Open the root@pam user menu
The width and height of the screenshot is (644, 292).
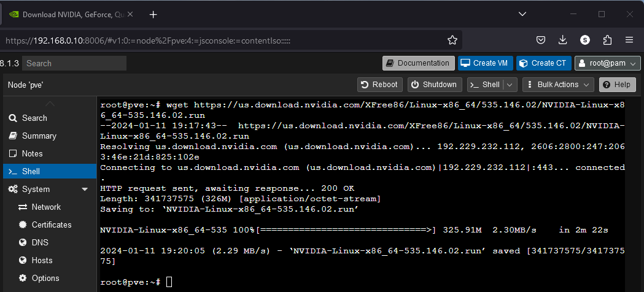[x=607, y=63]
